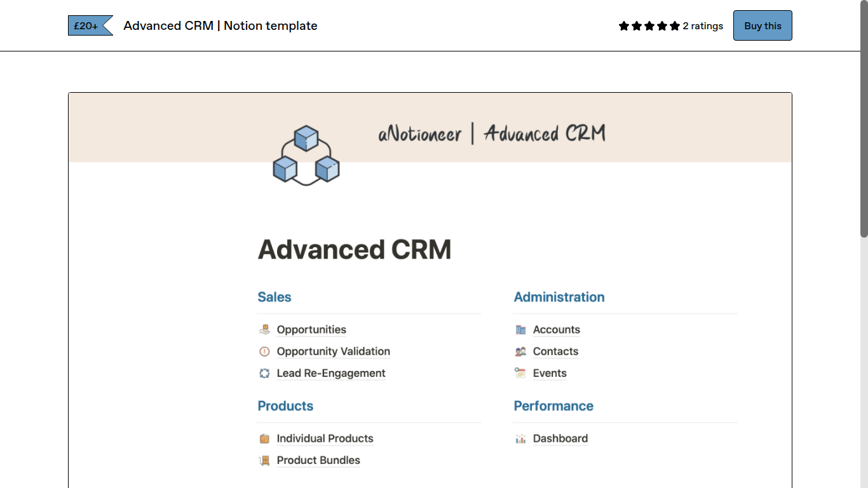
Task: Click the Sales section heading
Action: coord(275,297)
